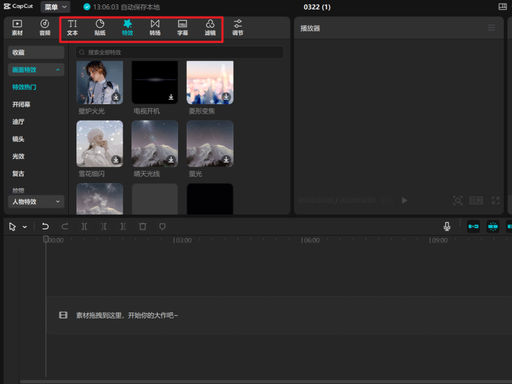Viewport: 512px width, 384px height.
Task: Select the 光效 category
Action: click(x=18, y=156)
